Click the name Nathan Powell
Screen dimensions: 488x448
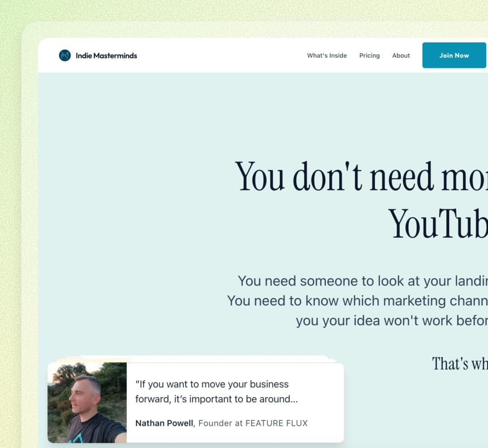164,423
